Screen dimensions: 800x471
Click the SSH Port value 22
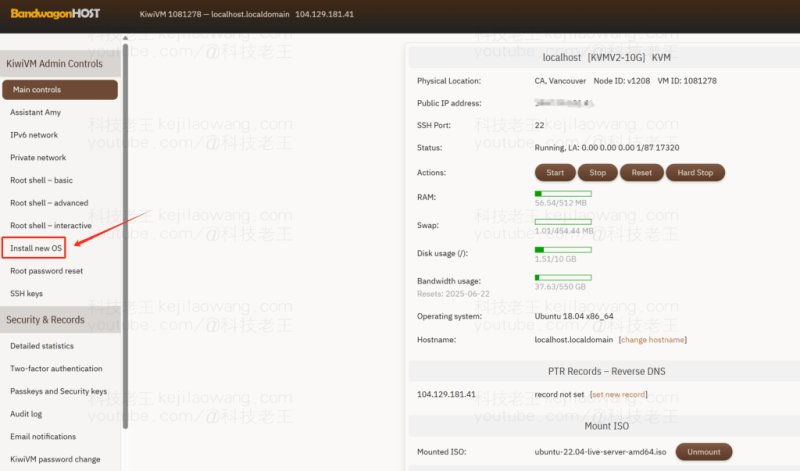click(x=539, y=125)
